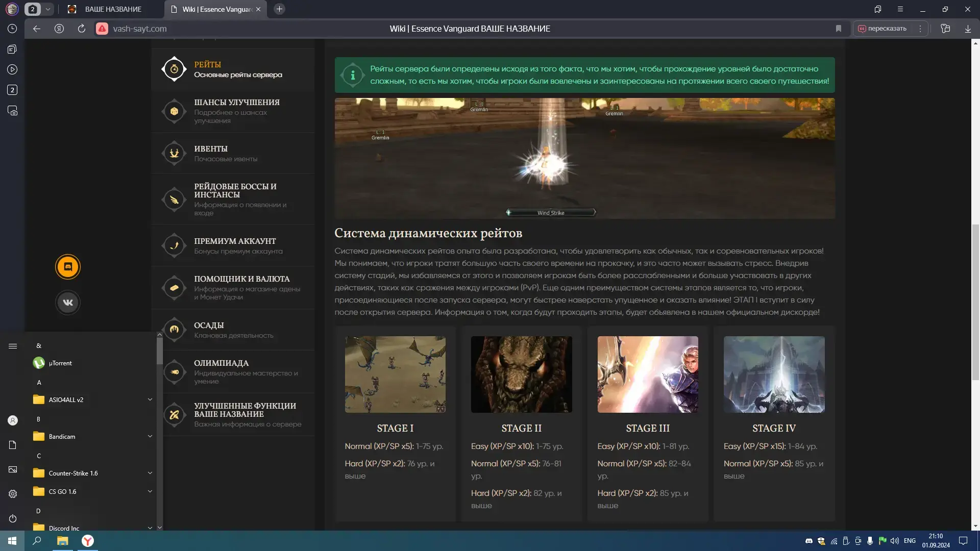
Task: Open the three-dot options next to пересказать
Action: pos(920,29)
